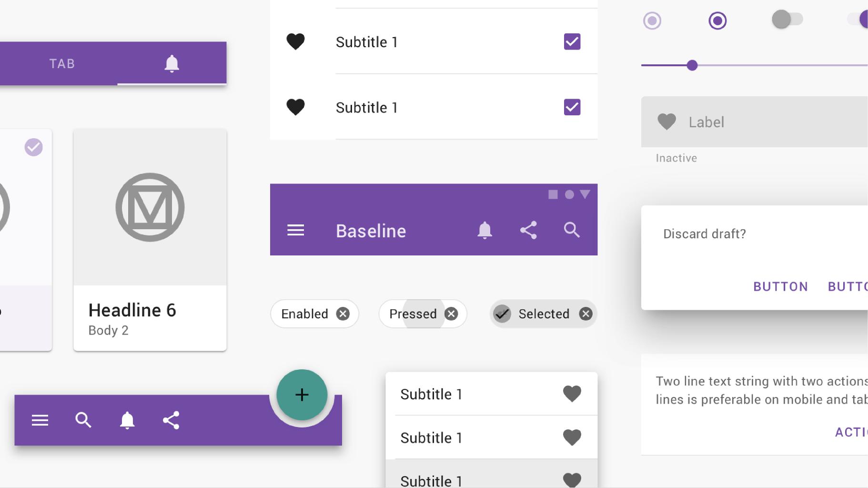Remove the Enabled chip with its X icon
This screenshot has width=868, height=488.
pos(343,314)
